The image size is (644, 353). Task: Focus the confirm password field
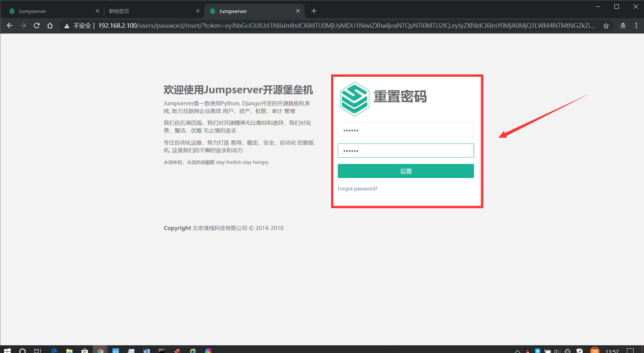click(406, 151)
